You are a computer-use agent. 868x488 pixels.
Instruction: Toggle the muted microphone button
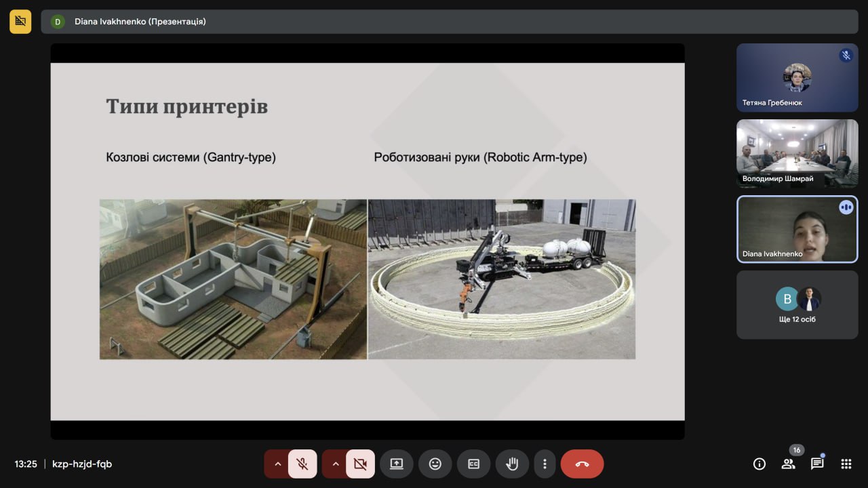[x=302, y=464]
